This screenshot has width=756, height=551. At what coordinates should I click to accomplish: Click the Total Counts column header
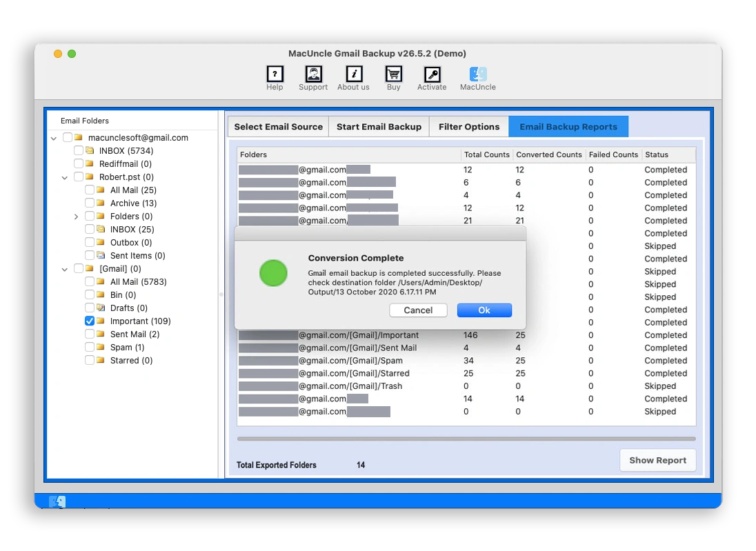[486, 154]
